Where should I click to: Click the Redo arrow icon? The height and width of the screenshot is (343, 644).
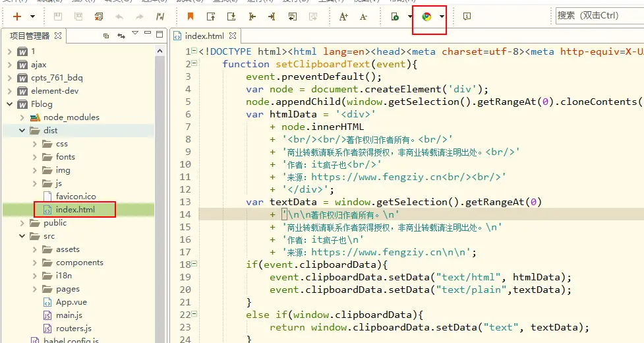pos(140,16)
